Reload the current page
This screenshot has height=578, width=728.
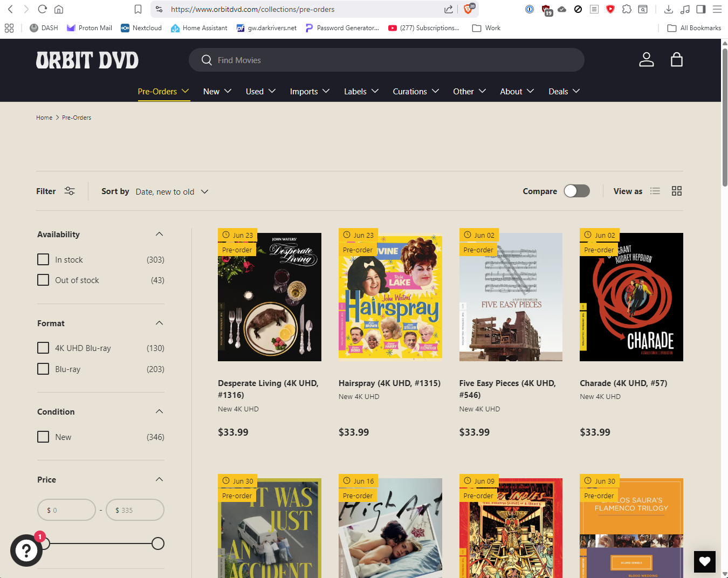43,9
